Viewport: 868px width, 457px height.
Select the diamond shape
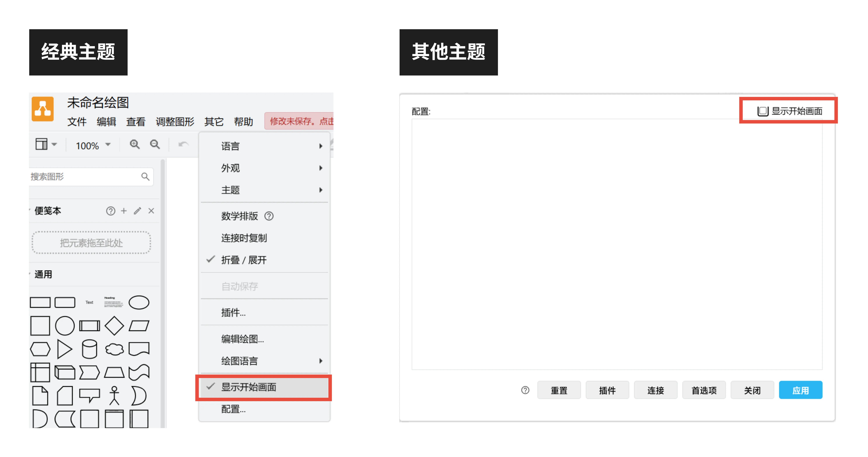click(114, 326)
